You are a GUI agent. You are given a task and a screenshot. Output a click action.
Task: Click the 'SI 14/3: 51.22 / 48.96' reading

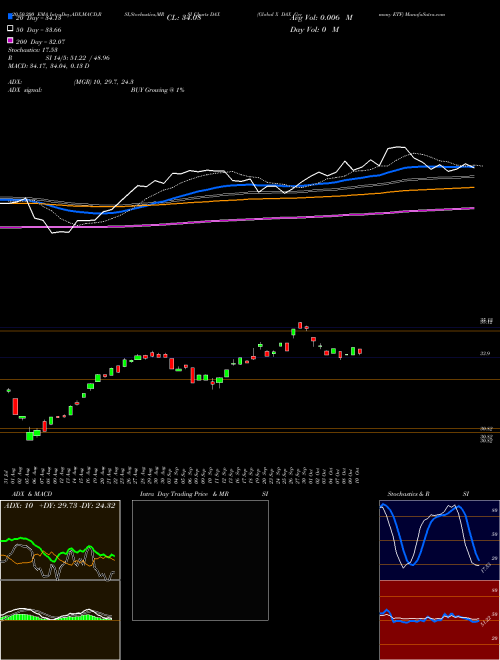pos(78,58)
